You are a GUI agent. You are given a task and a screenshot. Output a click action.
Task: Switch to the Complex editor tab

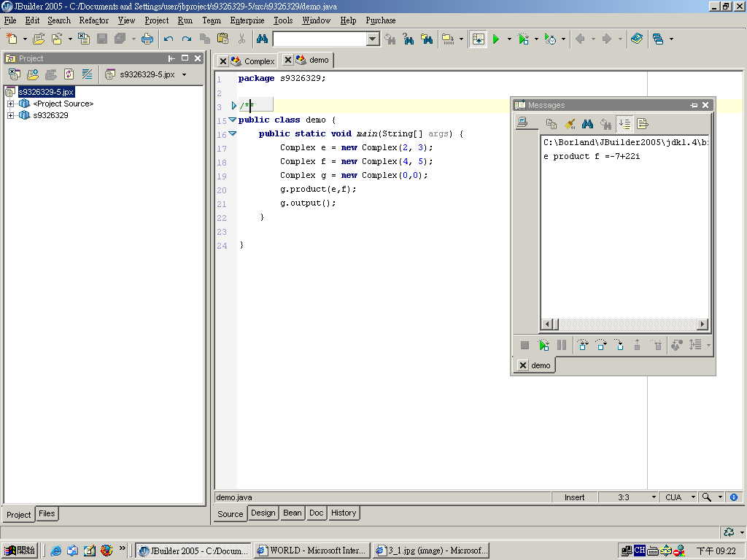pos(253,61)
